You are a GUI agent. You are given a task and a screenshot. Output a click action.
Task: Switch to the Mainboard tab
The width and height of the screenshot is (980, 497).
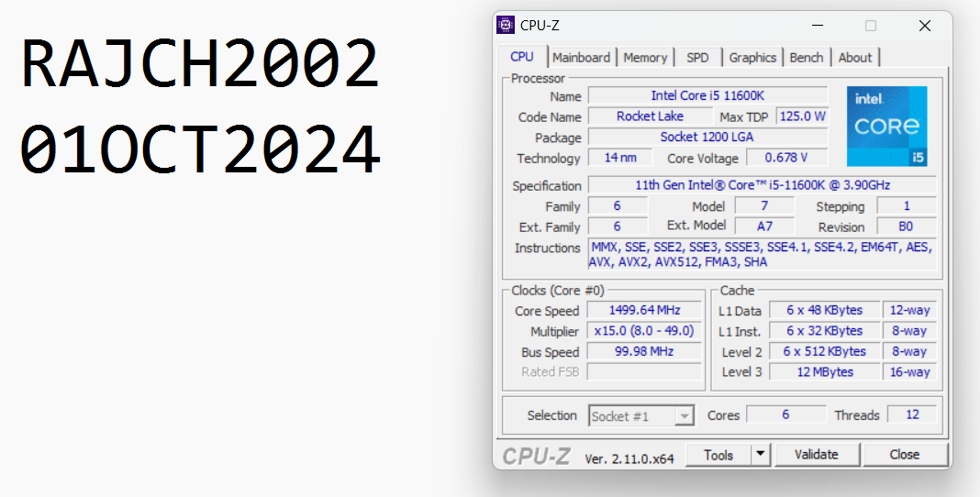coord(581,58)
